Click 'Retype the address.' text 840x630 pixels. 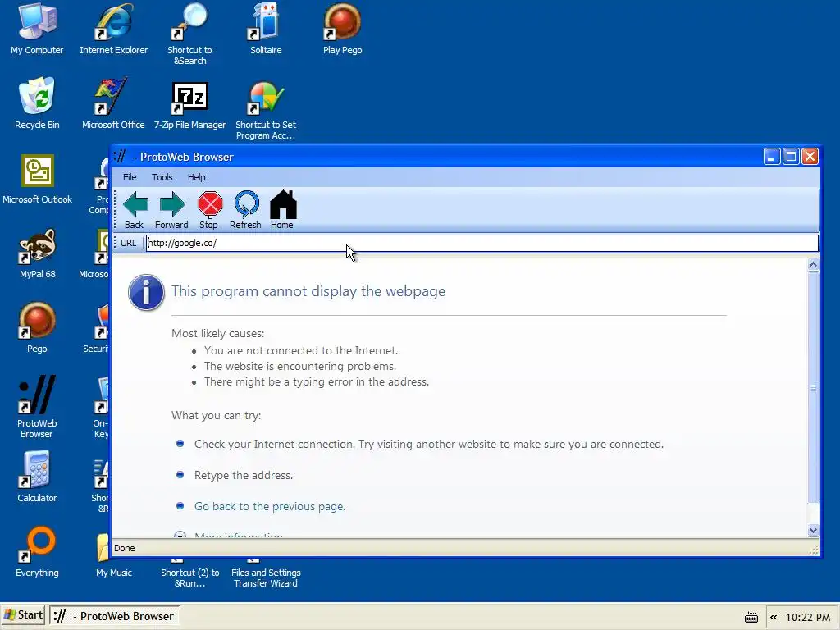click(x=243, y=476)
